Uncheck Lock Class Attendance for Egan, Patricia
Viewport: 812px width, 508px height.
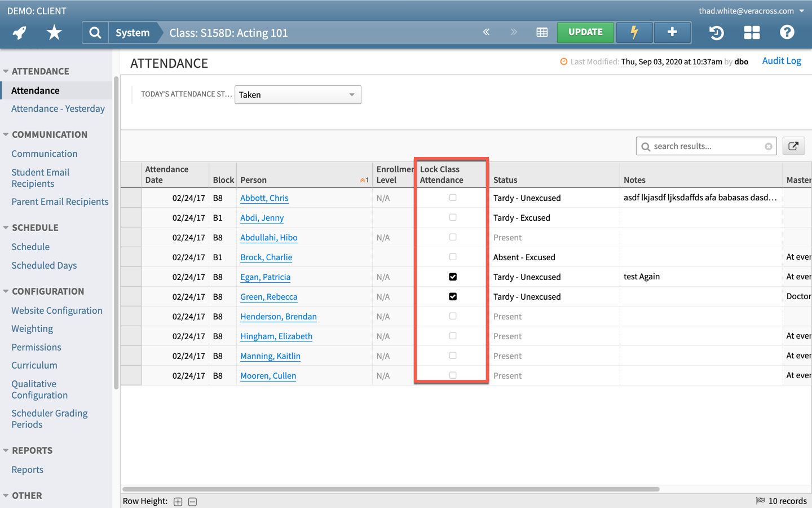click(452, 277)
